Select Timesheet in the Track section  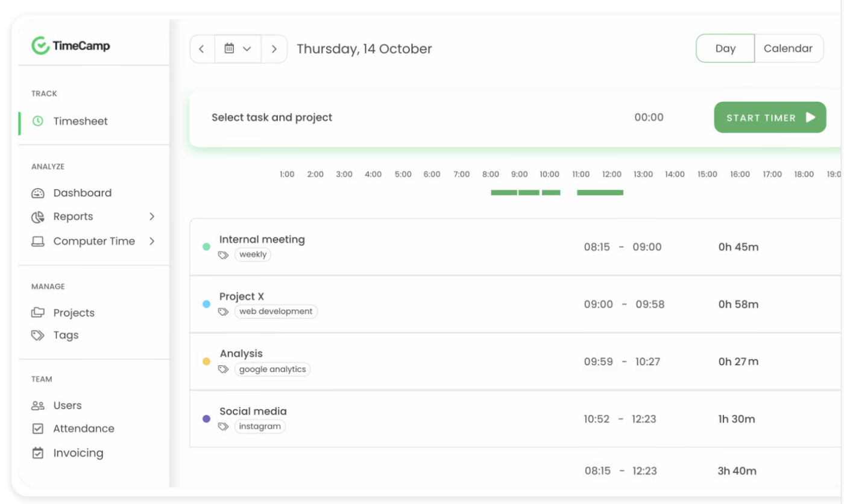pyautogui.click(x=80, y=121)
